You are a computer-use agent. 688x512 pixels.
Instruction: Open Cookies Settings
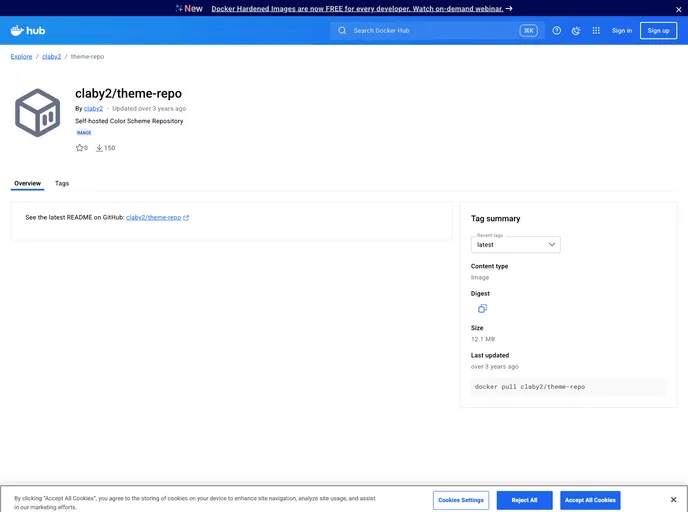pyautogui.click(x=461, y=500)
